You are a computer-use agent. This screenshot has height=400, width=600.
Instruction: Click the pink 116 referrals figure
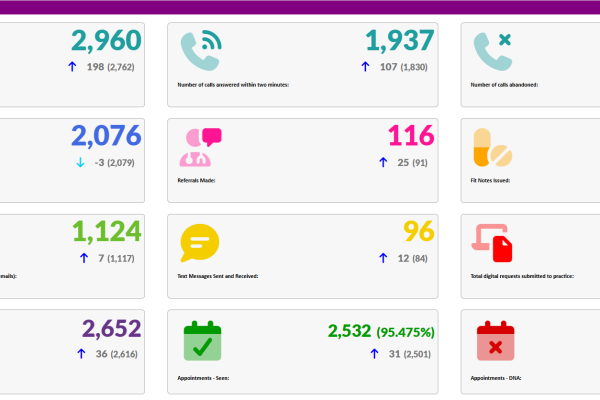[x=410, y=136]
